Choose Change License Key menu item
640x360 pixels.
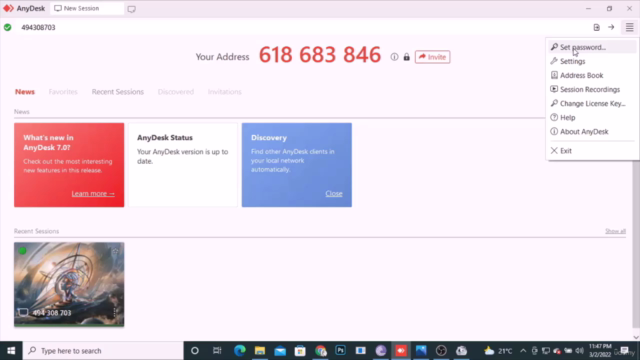pos(592,103)
